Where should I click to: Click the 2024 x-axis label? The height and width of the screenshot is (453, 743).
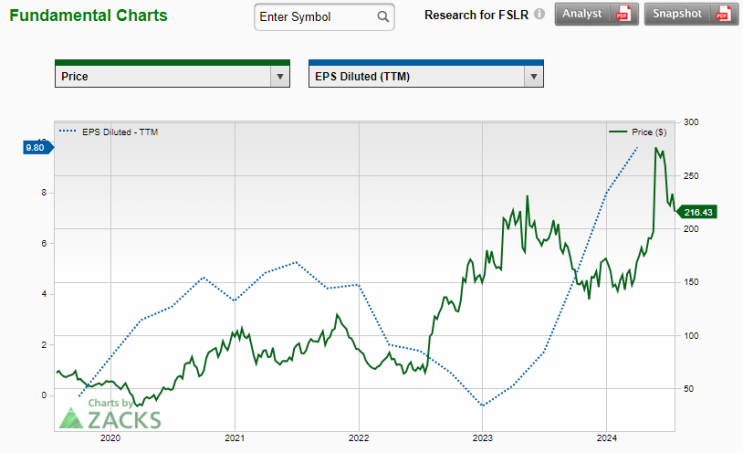tap(607, 438)
